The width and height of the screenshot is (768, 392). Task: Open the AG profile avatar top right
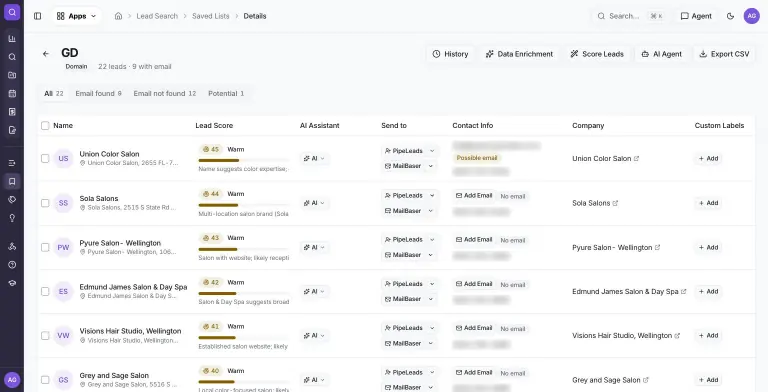coord(751,16)
